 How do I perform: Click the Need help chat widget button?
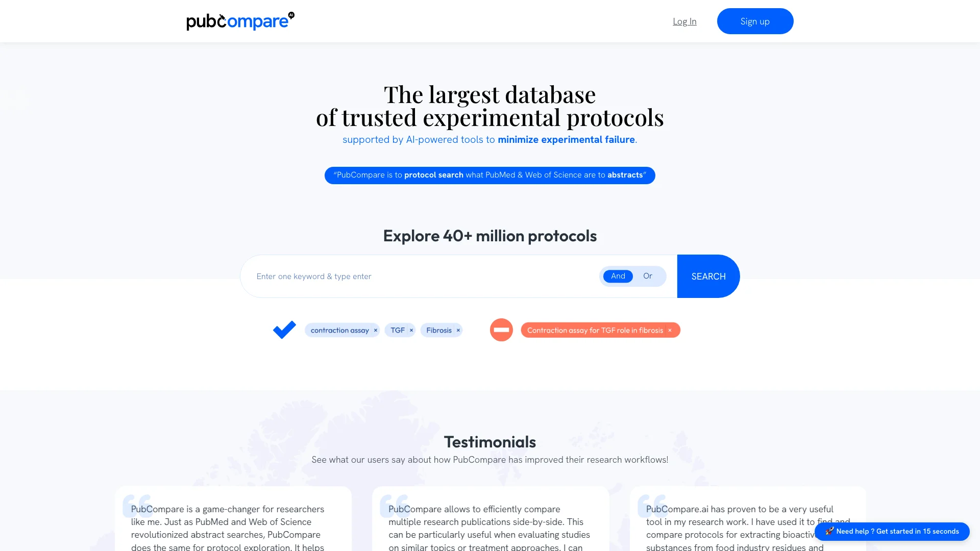pos(892,531)
